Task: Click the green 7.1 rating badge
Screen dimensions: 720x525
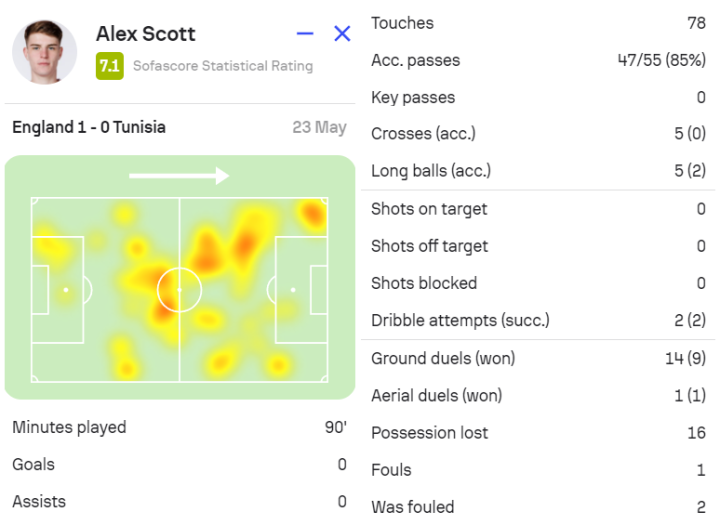Action: (x=109, y=66)
